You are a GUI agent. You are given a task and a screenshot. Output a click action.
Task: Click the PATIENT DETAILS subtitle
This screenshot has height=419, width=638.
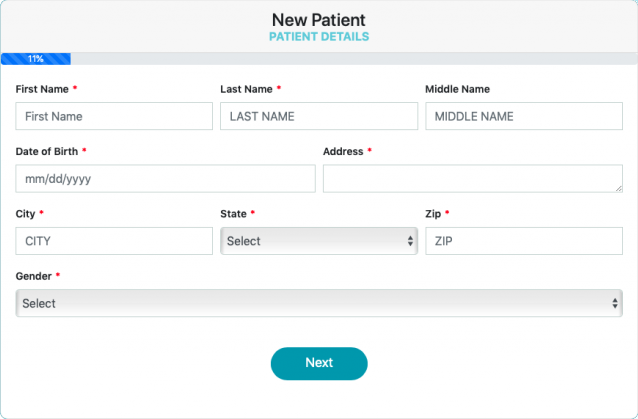pyautogui.click(x=319, y=37)
